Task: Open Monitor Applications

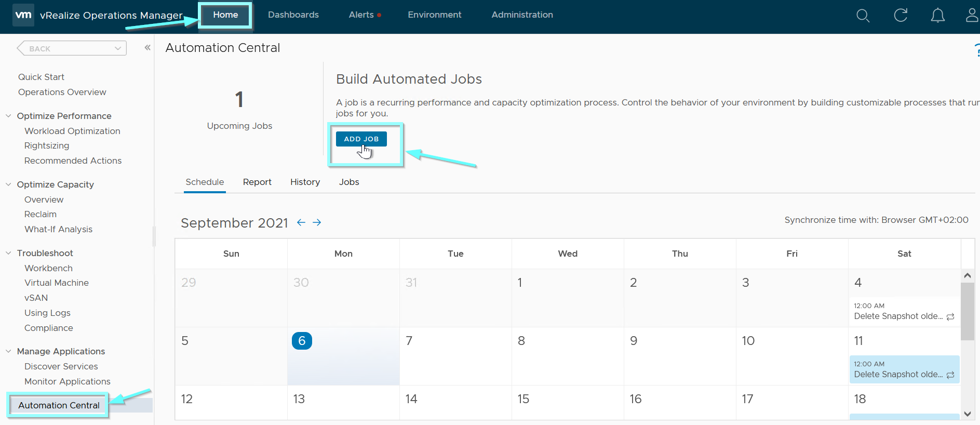Action: coord(68,381)
